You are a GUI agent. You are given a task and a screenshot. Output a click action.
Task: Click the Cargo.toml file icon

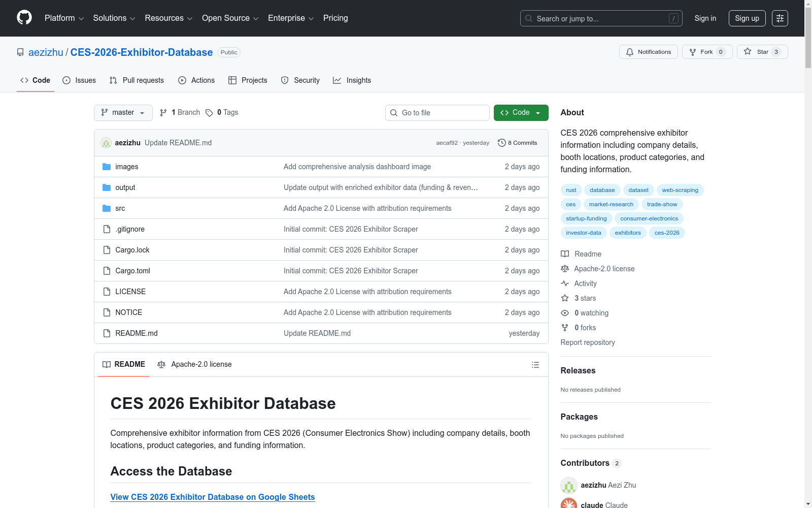(107, 271)
